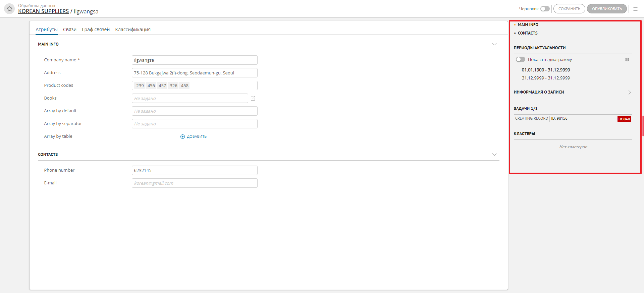This screenshot has width=644, height=293.
Task: Select the Классификация tab
Action: (x=133, y=30)
